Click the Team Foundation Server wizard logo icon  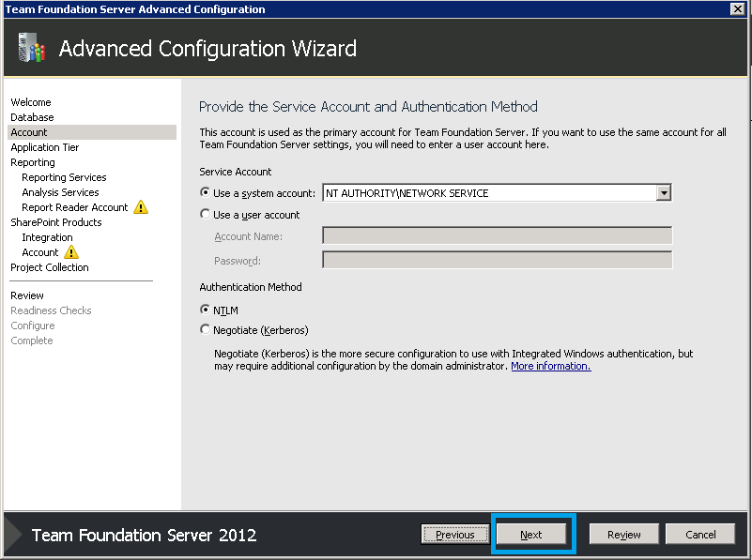pos(31,48)
